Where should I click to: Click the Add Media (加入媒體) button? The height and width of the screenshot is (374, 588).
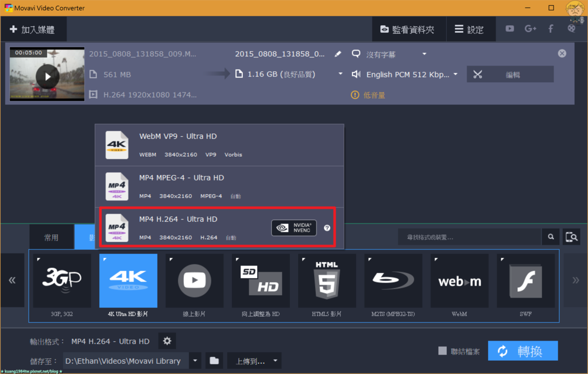click(x=33, y=29)
